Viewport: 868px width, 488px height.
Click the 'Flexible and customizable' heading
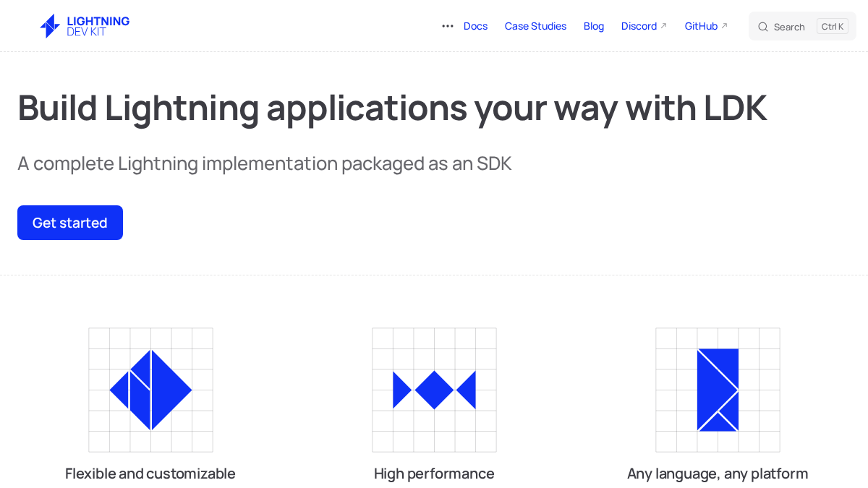click(150, 474)
